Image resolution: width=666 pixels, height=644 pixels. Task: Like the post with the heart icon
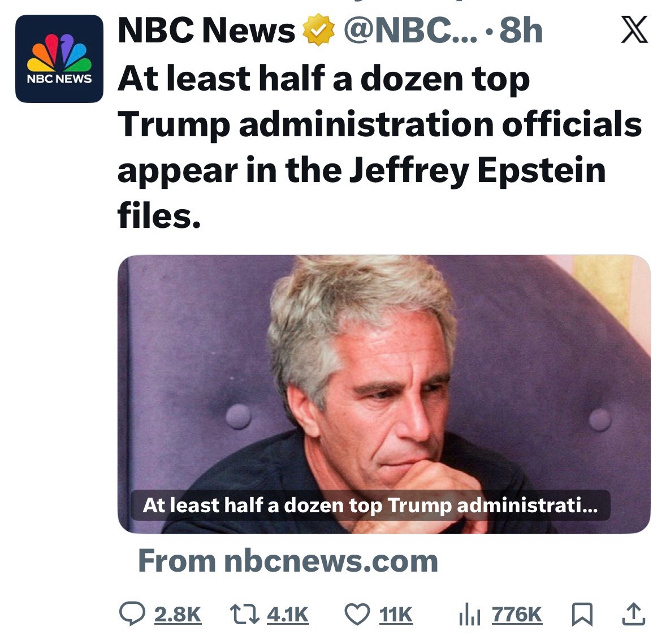click(x=357, y=614)
